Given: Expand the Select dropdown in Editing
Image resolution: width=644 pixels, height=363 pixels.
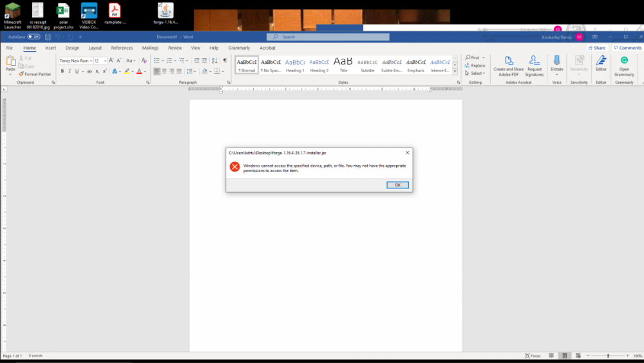Looking at the screenshot, I should tap(477, 73).
